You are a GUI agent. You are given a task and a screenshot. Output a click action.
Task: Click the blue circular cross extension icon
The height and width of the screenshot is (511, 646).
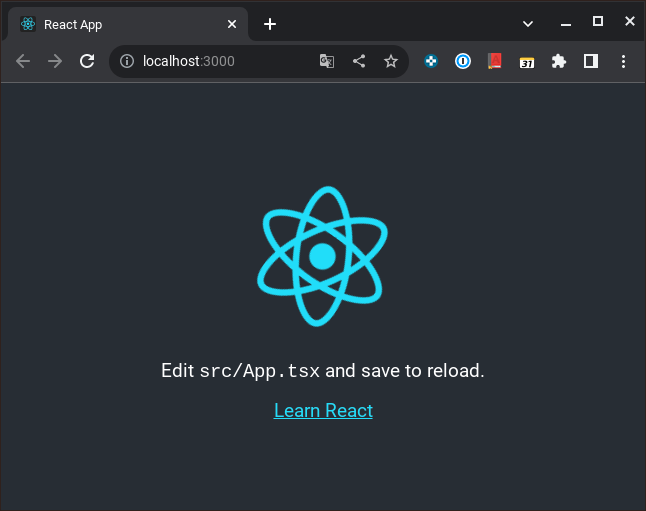coord(430,61)
